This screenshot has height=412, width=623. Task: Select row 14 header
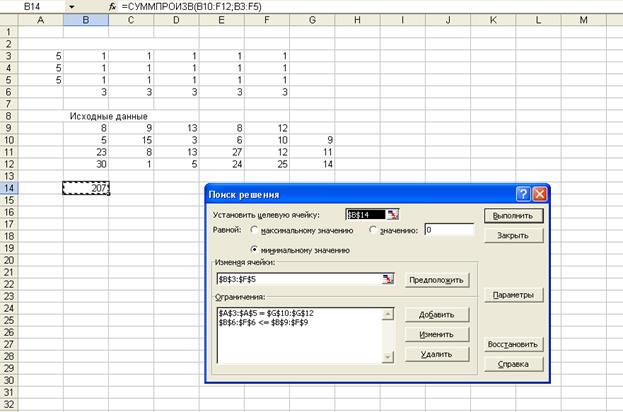click(9, 188)
